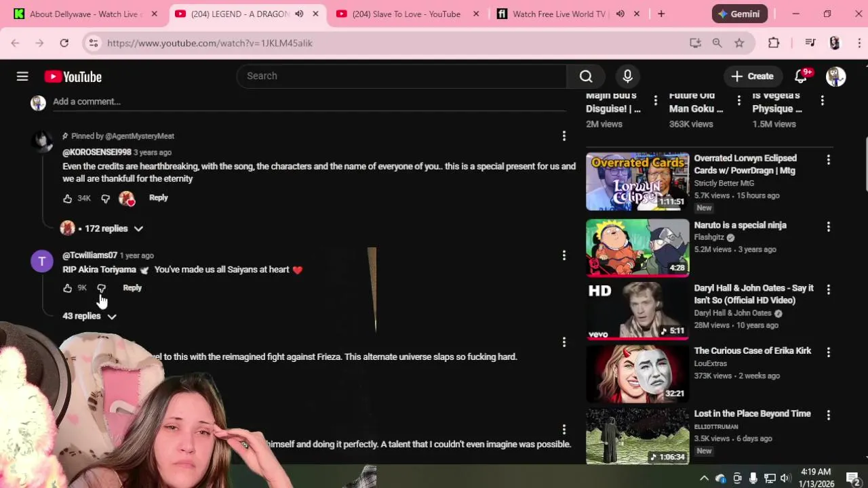Viewport: 868px width, 488px height.
Task: Open menu for Majin Buu's Disguise video
Action: [x=655, y=101]
